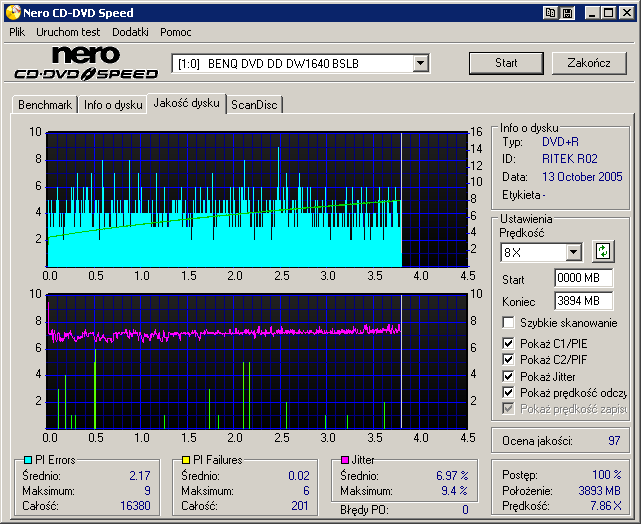The image size is (641, 524).
Task: Click the cyan PI Errors color swatch
Action: (28, 460)
